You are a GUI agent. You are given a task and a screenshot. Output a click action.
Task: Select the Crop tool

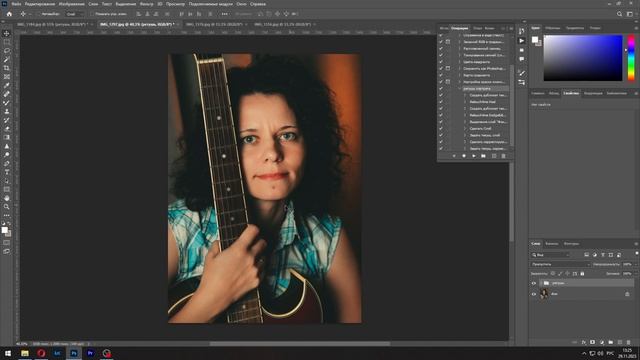(x=7, y=68)
